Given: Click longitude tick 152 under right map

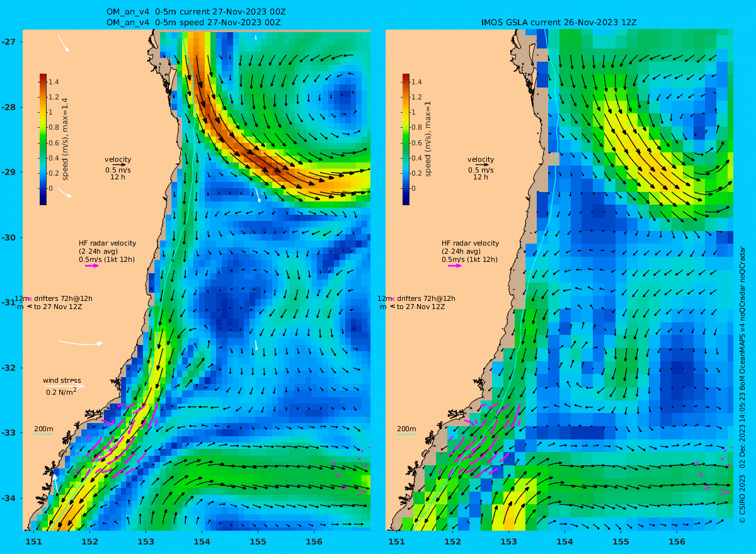Looking at the screenshot, I should 452,541.
